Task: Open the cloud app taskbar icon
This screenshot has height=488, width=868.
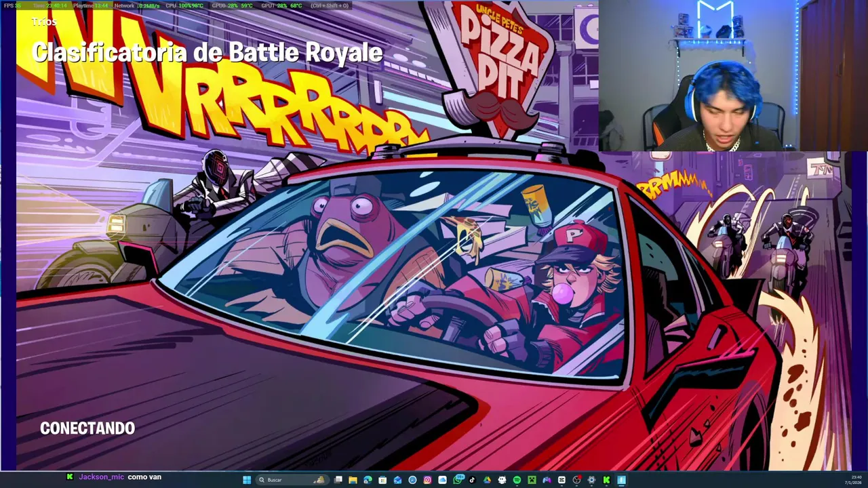Action: [442, 480]
